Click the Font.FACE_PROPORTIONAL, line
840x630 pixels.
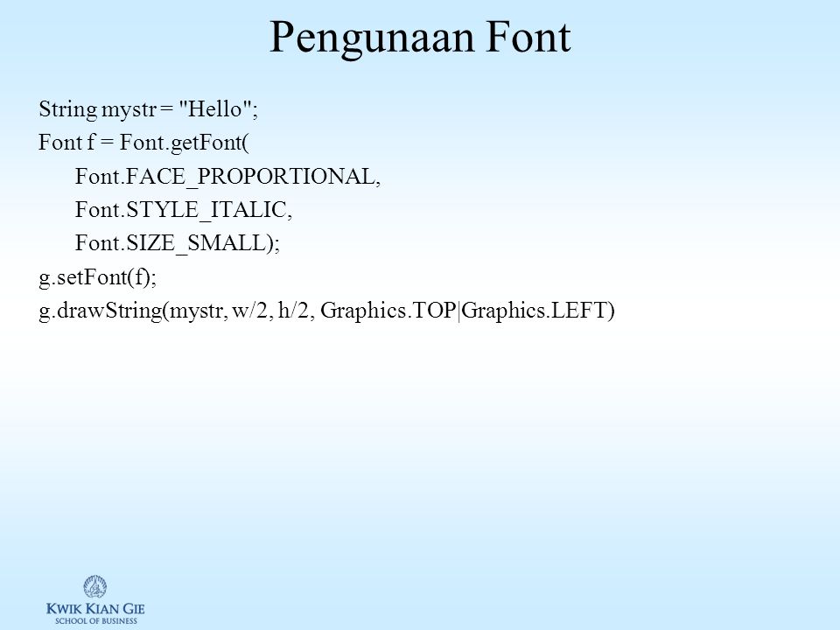pyautogui.click(x=227, y=177)
